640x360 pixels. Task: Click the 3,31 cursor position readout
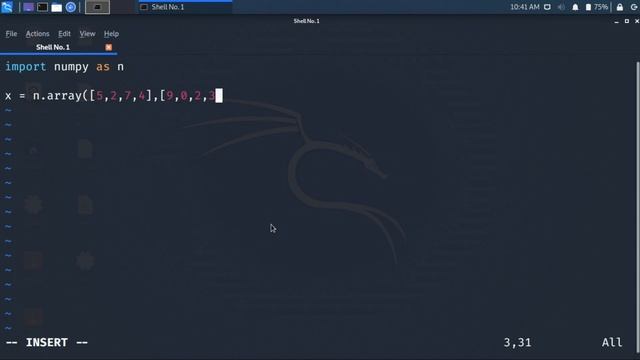(517, 342)
